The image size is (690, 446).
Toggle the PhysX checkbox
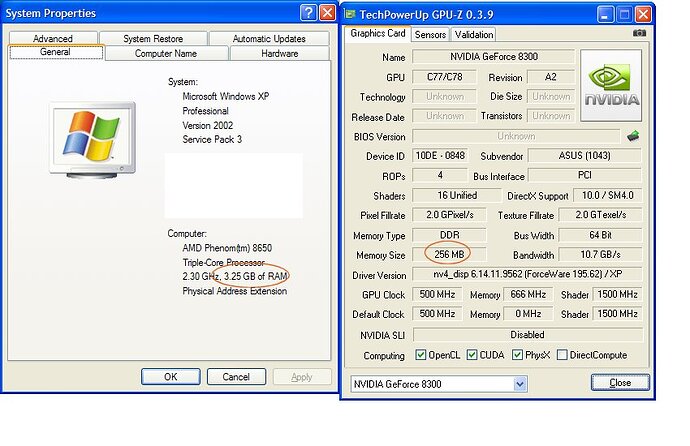tap(518, 355)
